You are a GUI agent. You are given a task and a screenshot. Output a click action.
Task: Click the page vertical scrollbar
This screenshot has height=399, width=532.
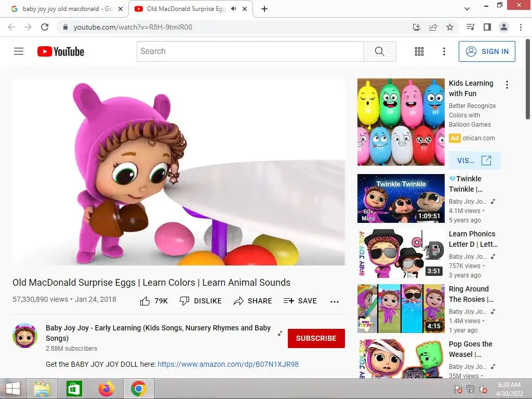tap(528, 79)
